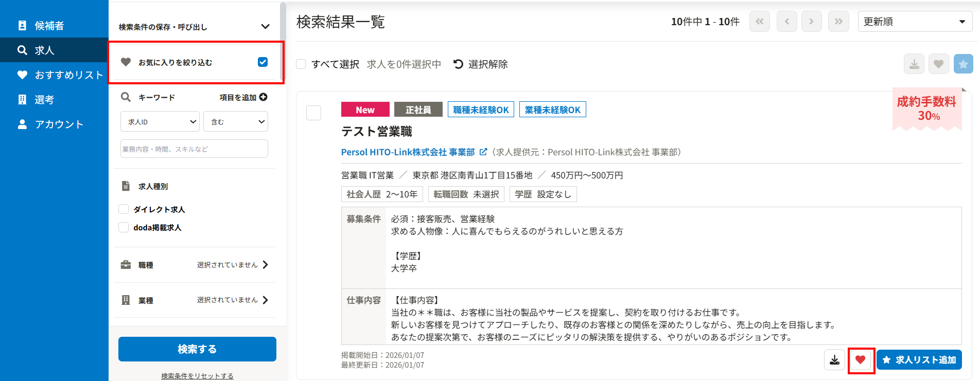Go to the next results page arrow
This screenshot has width=980, height=381.
click(812, 22)
